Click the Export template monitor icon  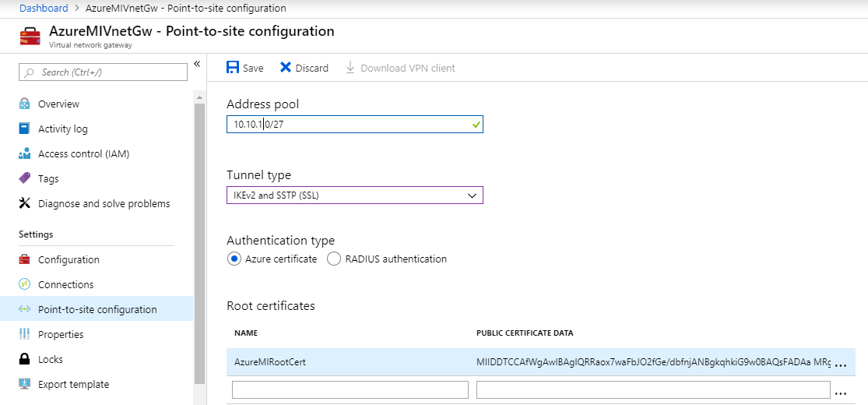[x=24, y=384]
